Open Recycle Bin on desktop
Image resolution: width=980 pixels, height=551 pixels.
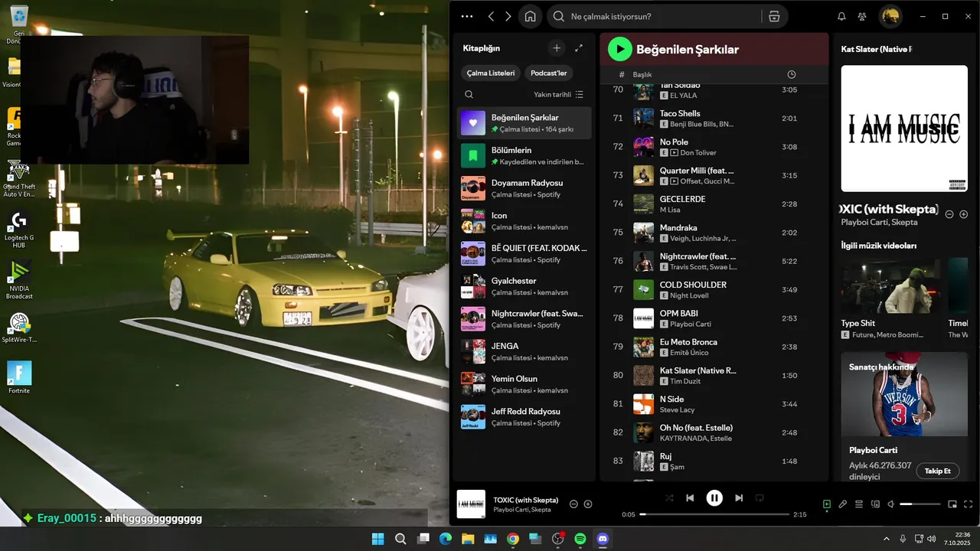click(19, 21)
